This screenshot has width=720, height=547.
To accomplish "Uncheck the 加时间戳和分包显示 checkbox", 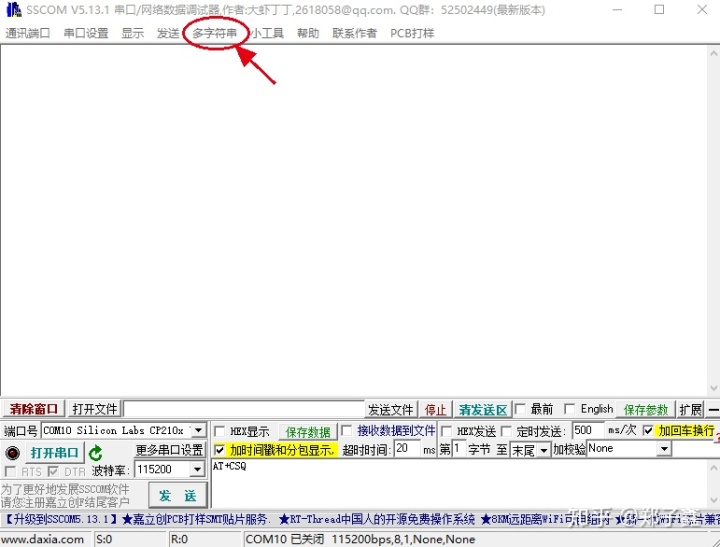I will [219, 450].
